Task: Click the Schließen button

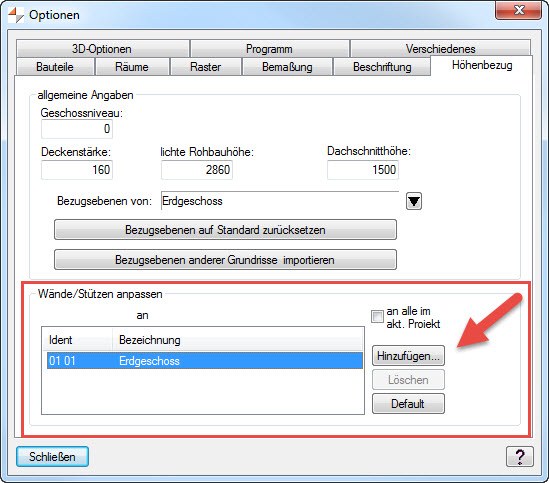Action: click(x=52, y=456)
